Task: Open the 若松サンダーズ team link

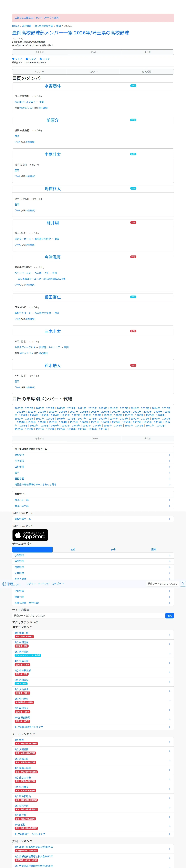Action: (x=23, y=313)
